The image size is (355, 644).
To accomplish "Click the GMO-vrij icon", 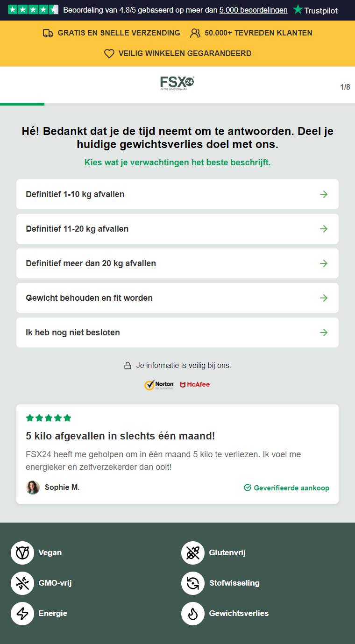I will tap(22, 583).
